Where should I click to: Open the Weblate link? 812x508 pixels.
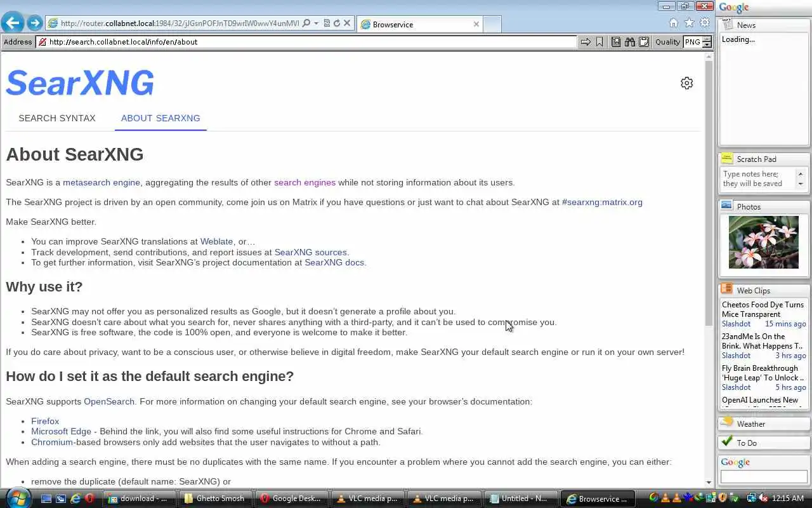217,241
